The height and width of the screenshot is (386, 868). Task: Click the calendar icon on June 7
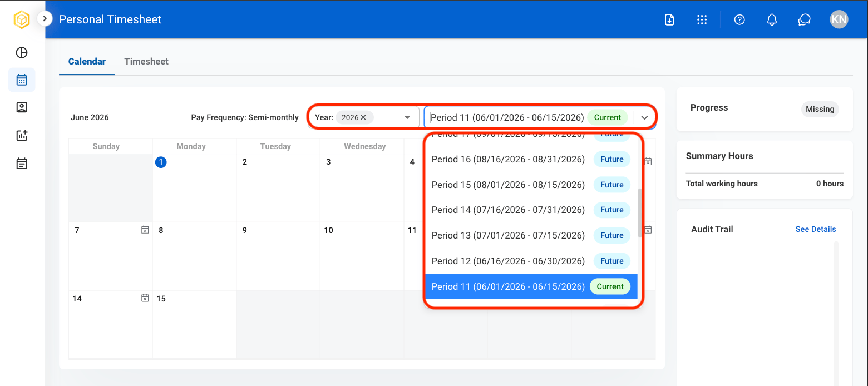pyautogui.click(x=145, y=230)
